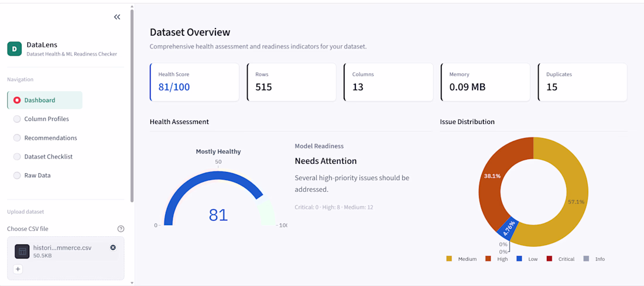Click the Dataset Overview heading
This screenshot has width=644, height=286.
[190, 32]
